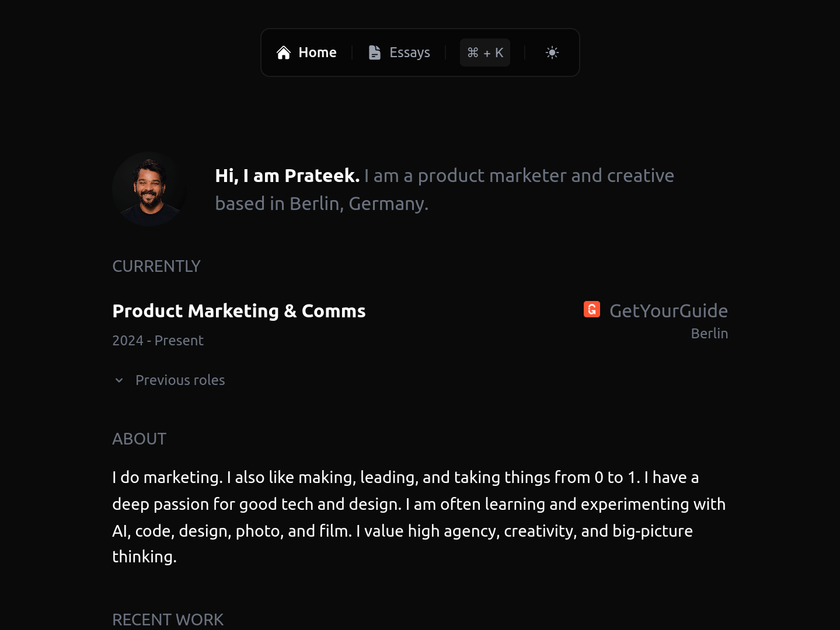The image size is (840, 630).
Task: Select the page icon next to Essays
Action: coord(374,52)
